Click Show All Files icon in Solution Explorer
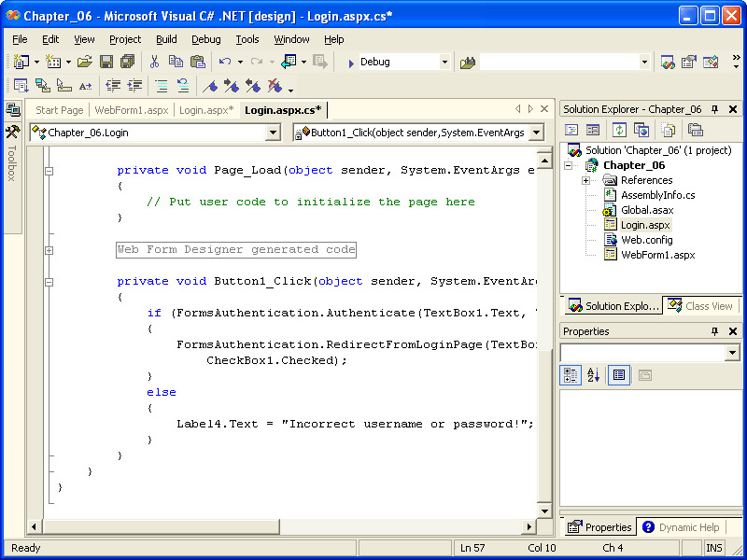Viewport: 747px width, 560px height. click(x=668, y=130)
